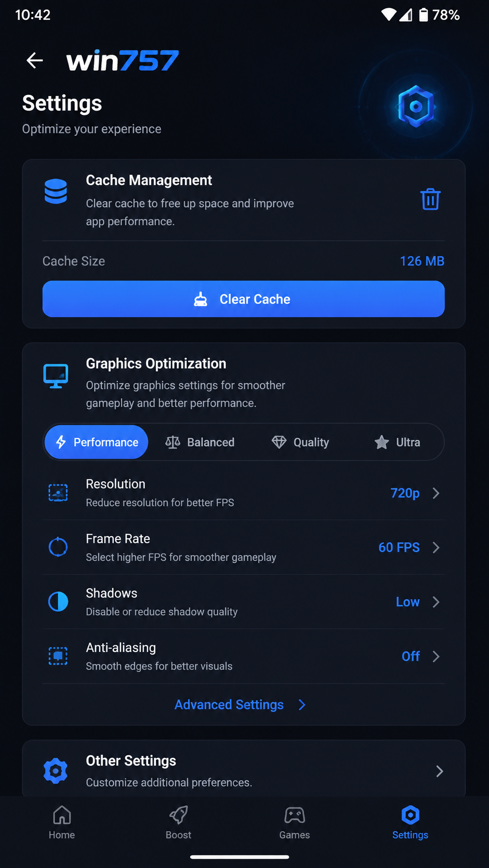
Task: Go to the Boost tab
Action: [x=178, y=822]
